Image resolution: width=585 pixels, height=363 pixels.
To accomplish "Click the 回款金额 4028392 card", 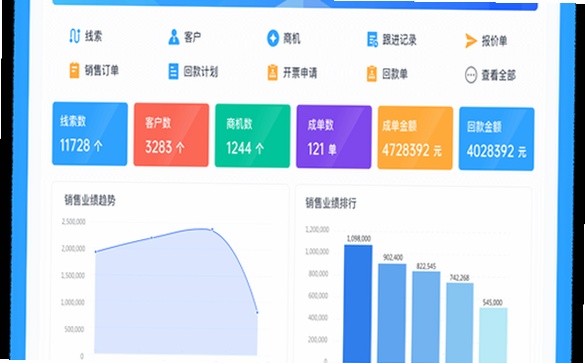I will click(x=497, y=139).
